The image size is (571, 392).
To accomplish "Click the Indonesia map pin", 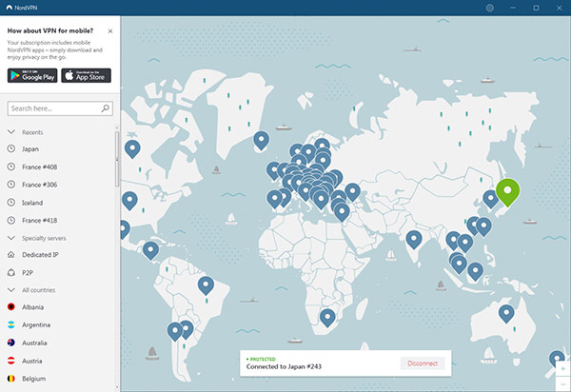I will 475,271.
